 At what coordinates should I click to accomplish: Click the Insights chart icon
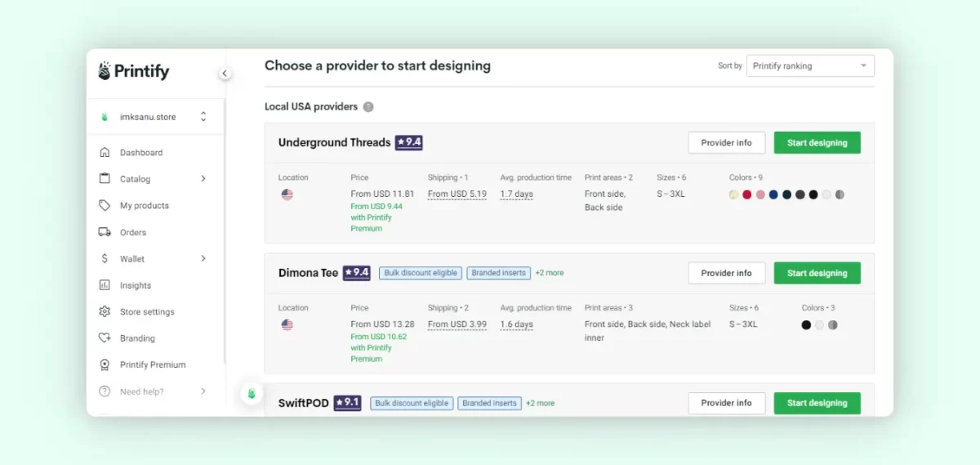105,285
